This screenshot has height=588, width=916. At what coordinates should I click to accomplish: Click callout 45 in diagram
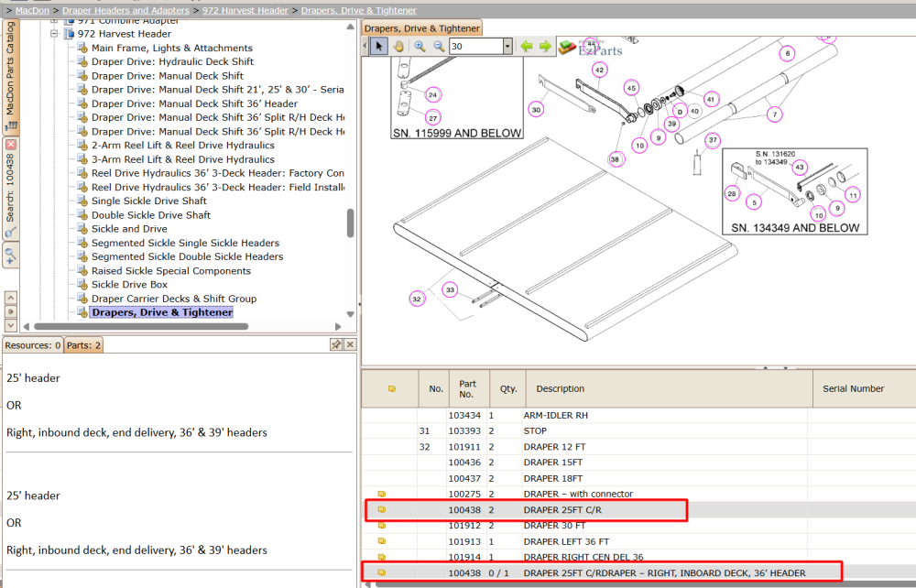pos(631,88)
